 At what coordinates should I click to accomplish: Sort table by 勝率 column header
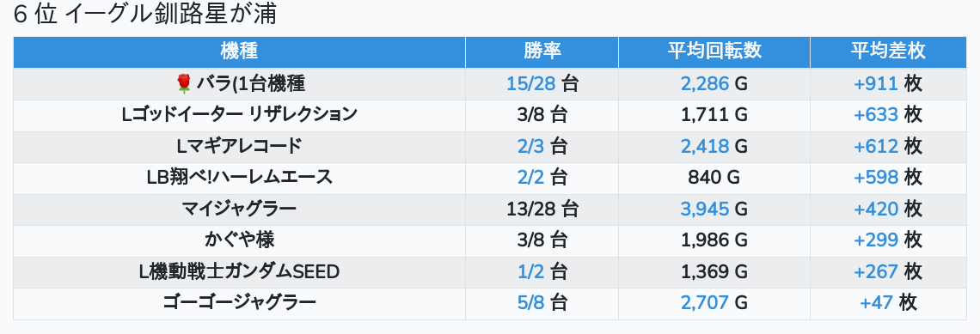pyautogui.click(x=542, y=52)
